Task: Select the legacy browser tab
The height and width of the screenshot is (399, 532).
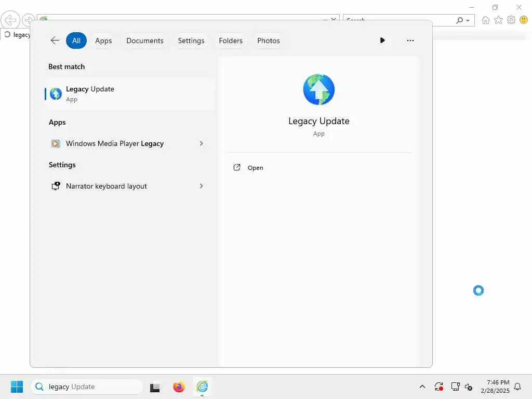Action: pos(16,35)
